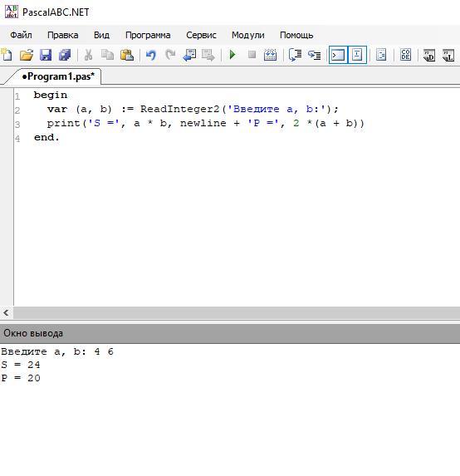This screenshot has width=460, height=476.
Task: Run the program with the green play button
Action: [232, 55]
